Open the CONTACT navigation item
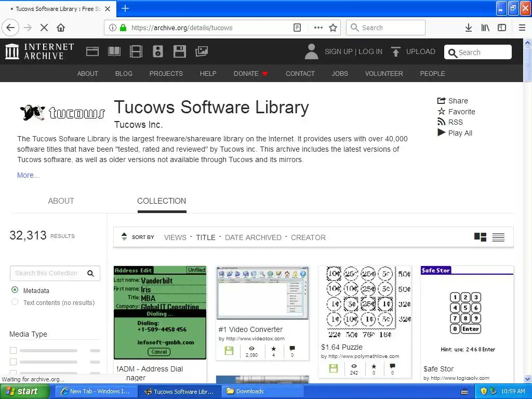This screenshot has width=532, height=399. pos(300,74)
